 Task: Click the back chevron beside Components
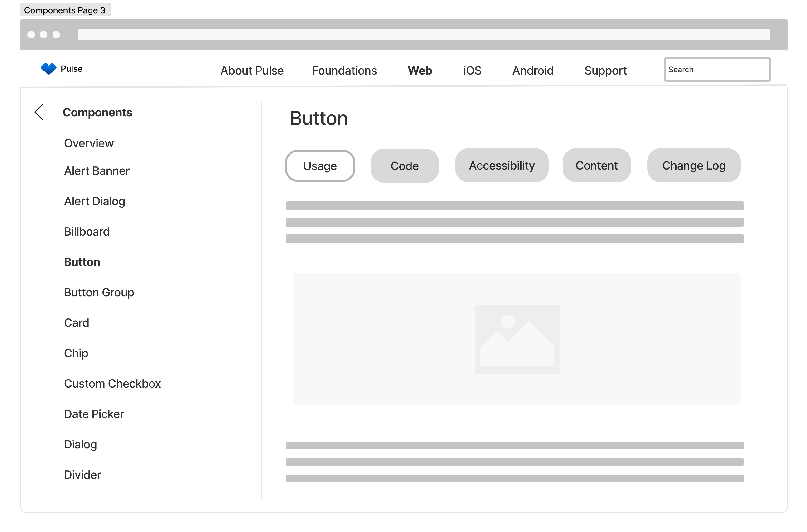coord(39,112)
